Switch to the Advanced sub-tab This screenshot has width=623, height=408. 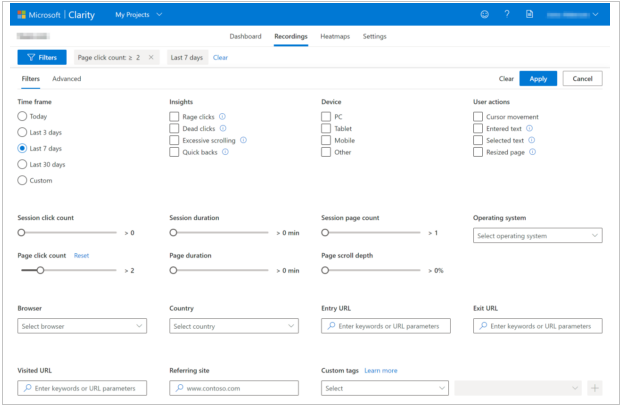click(66, 79)
